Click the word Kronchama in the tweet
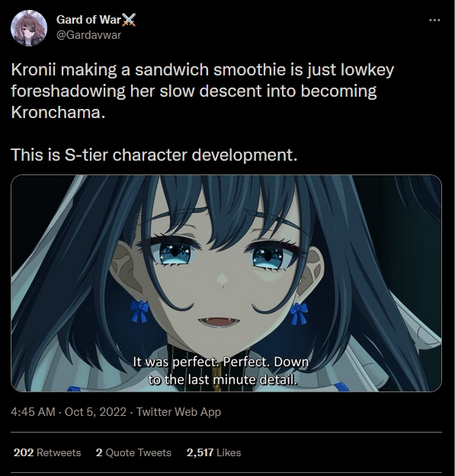This screenshot has height=476, width=455. tap(58, 113)
